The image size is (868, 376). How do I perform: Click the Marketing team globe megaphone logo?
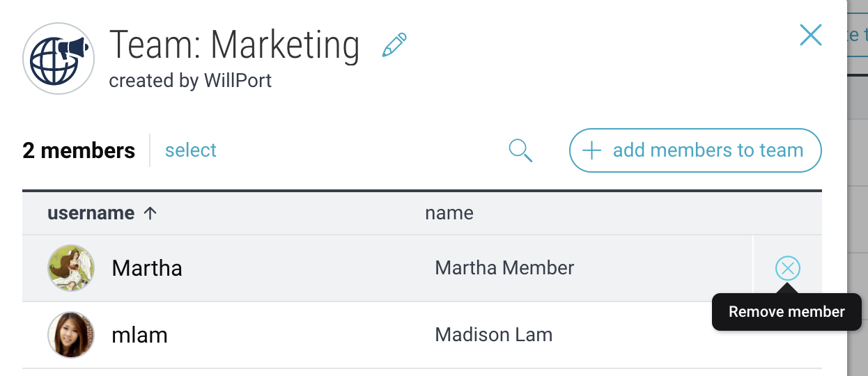59,58
